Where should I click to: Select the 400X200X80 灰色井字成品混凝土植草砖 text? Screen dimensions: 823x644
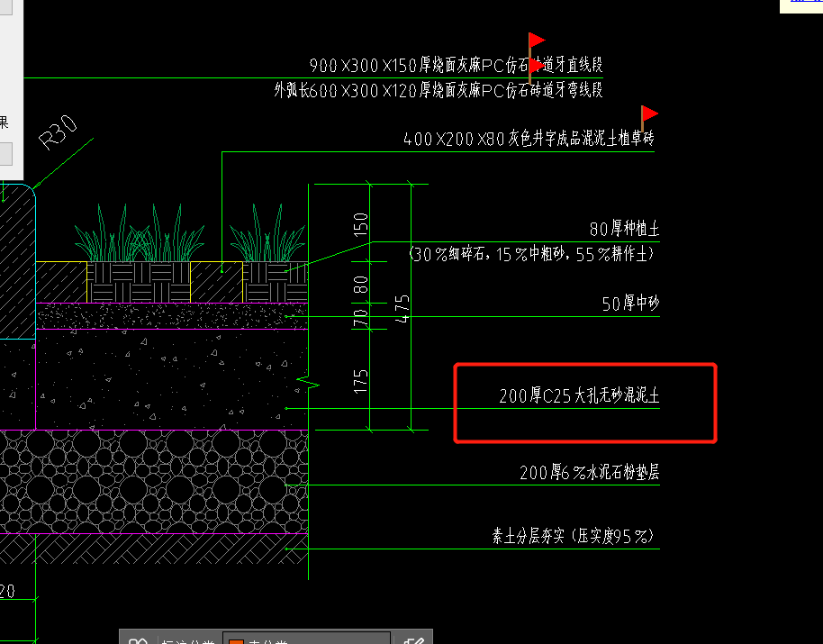(529, 139)
